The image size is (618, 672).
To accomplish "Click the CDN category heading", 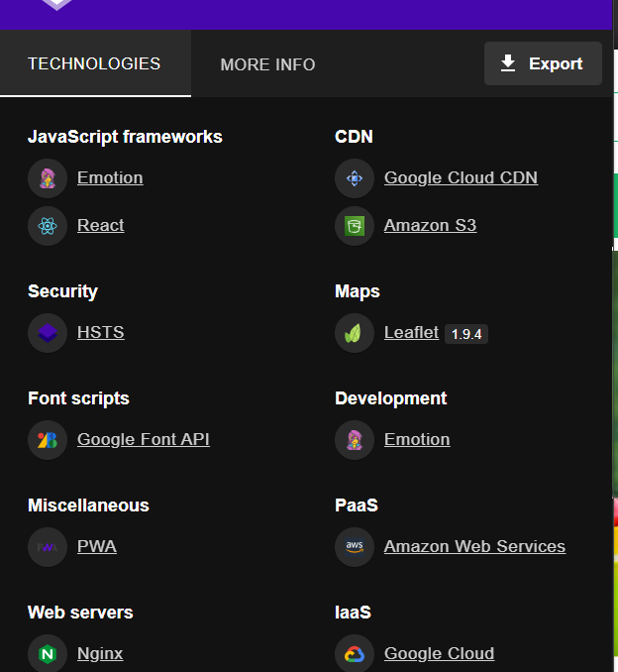I will point(354,137).
